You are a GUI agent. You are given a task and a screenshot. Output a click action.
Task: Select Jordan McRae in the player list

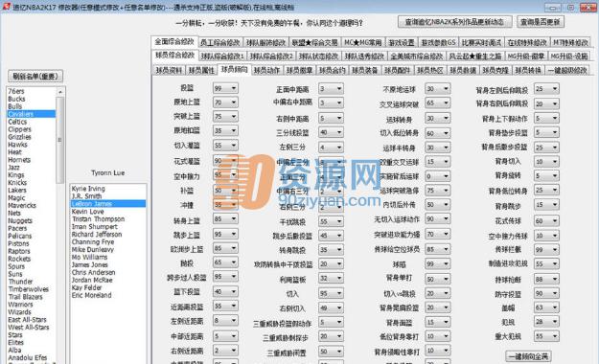pyautogui.click(x=108, y=280)
